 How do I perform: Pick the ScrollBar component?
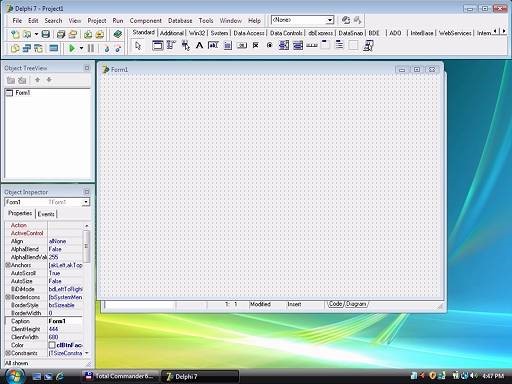click(x=312, y=45)
